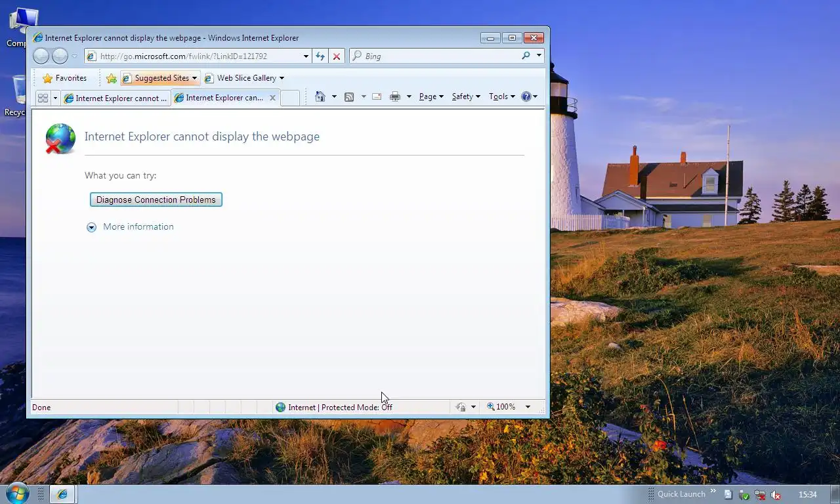Open the zoom level dropdown arrow
This screenshot has width=840, height=504.
[528, 407]
